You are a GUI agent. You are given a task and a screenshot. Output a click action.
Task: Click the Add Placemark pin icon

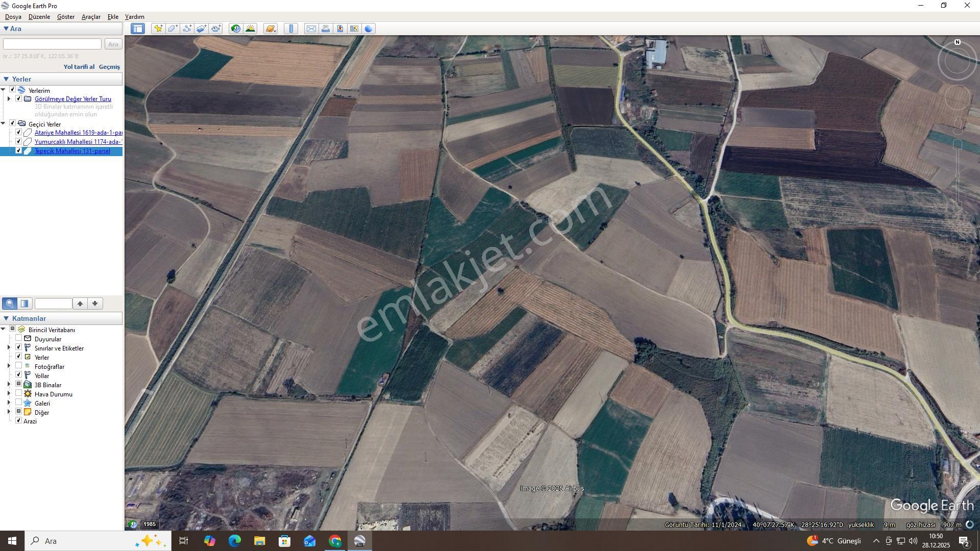(158, 29)
